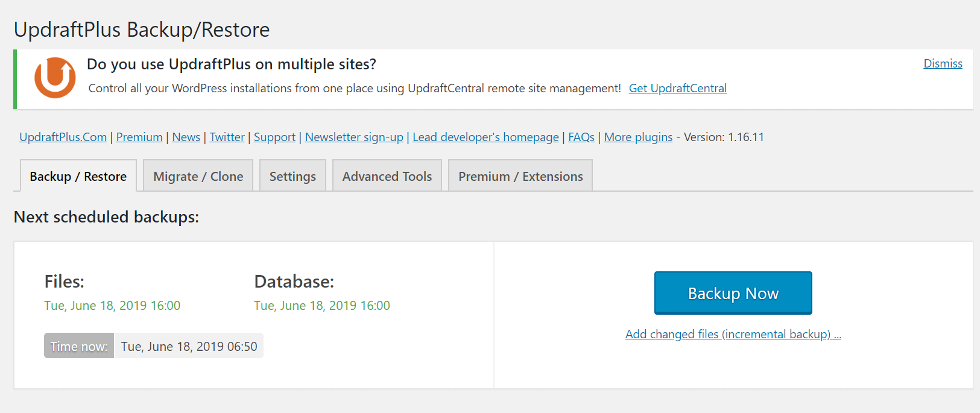
Task: Click 'Do you use UpdraftPlus on multiple sites?' heading
Action: (x=232, y=64)
